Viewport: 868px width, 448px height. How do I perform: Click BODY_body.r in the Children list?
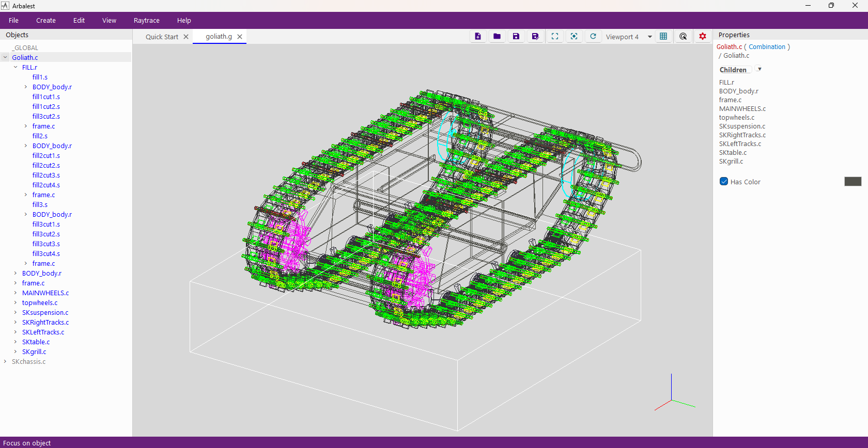click(x=739, y=91)
